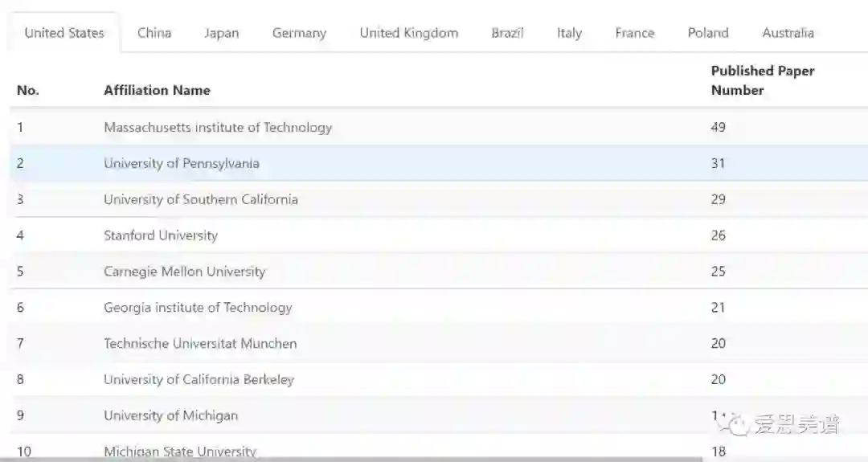This screenshot has height=462, width=868.
Task: Switch to the China tab
Action: point(154,33)
